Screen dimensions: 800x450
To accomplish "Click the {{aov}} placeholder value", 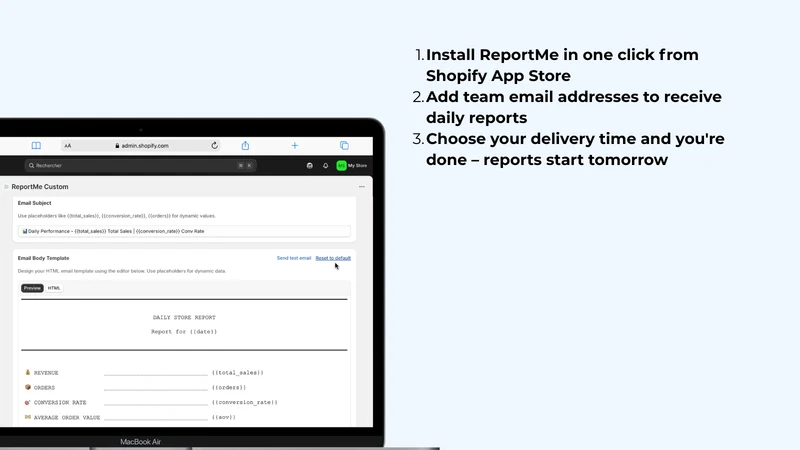I will coord(224,417).
